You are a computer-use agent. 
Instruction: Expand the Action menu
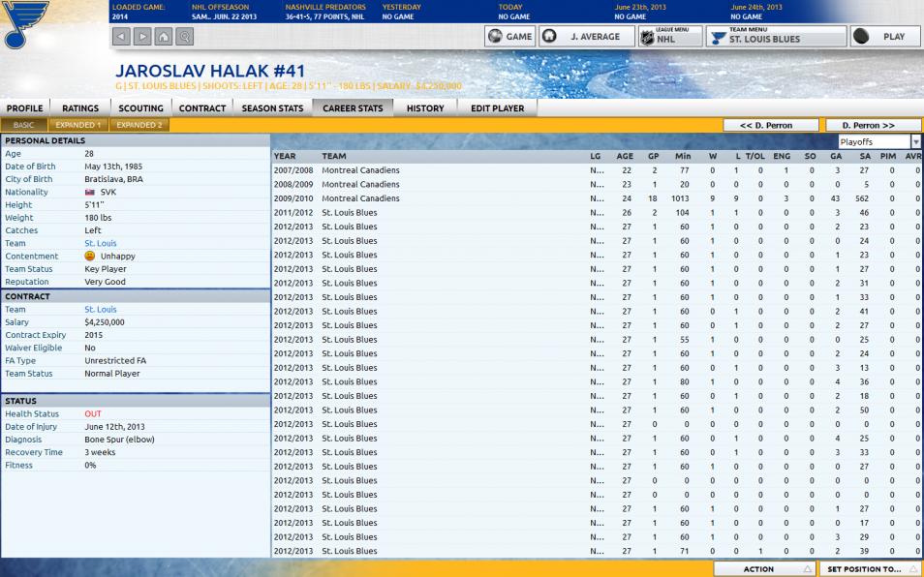tap(764, 569)
